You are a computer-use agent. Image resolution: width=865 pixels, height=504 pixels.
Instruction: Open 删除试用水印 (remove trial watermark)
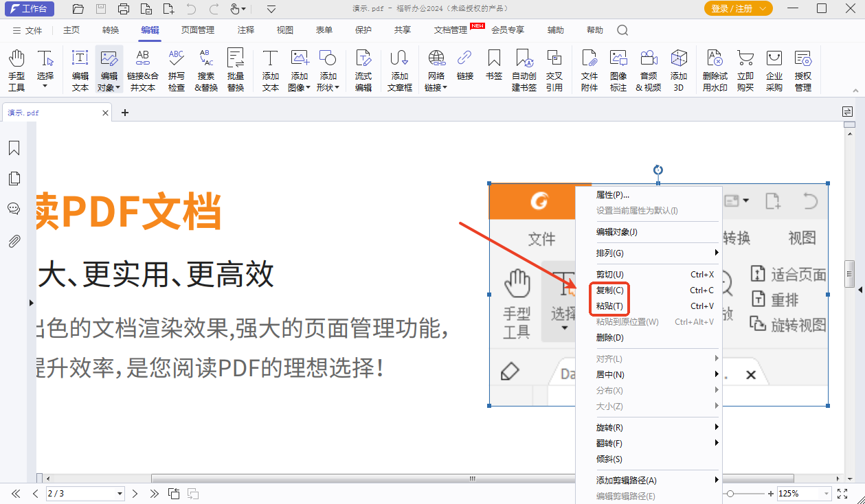pyautogui.click(x=715, y=69)
